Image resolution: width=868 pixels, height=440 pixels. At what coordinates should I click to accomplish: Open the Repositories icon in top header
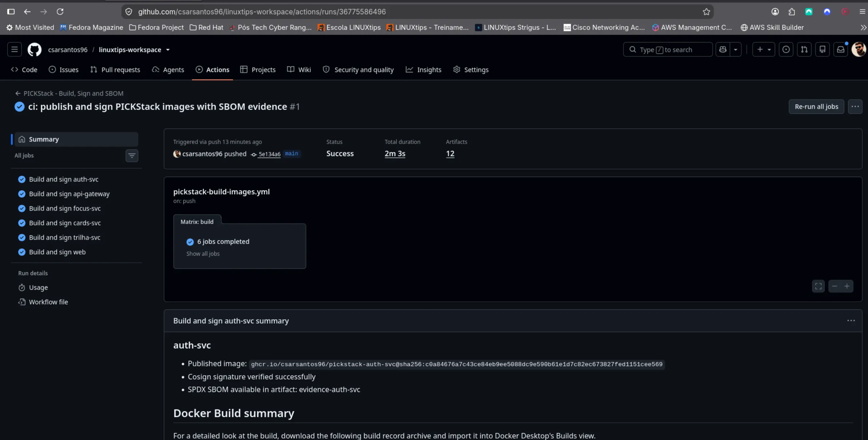tap(823, 49)
